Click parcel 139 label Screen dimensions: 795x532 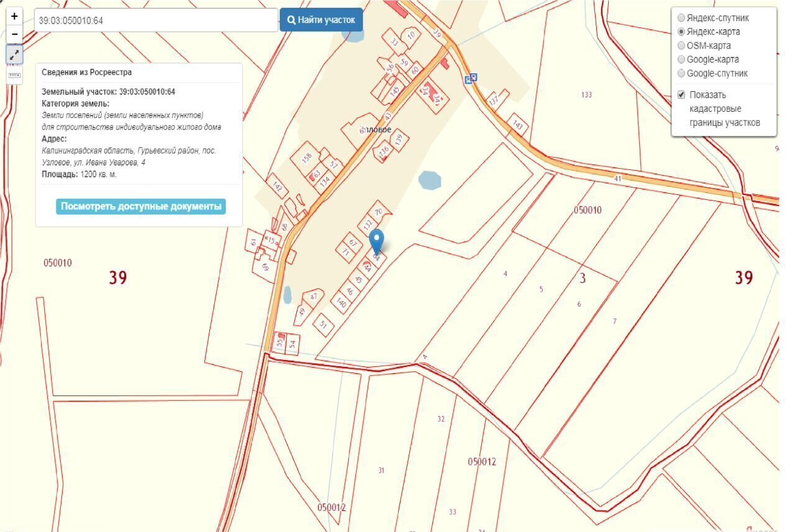coord(399,140)
